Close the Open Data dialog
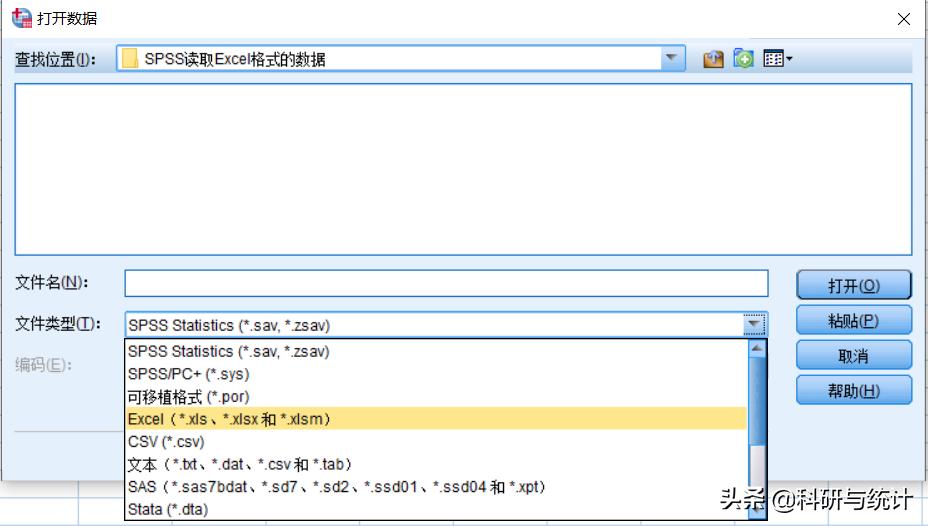Viewport: 928px width, 526px height. 903,19
